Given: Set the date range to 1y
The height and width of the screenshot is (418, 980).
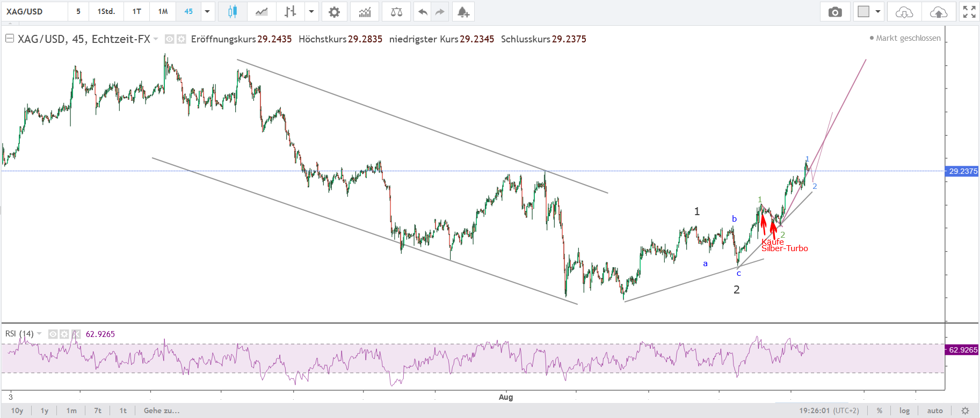Looking at the screenshot, I should (x=45, y=410).
